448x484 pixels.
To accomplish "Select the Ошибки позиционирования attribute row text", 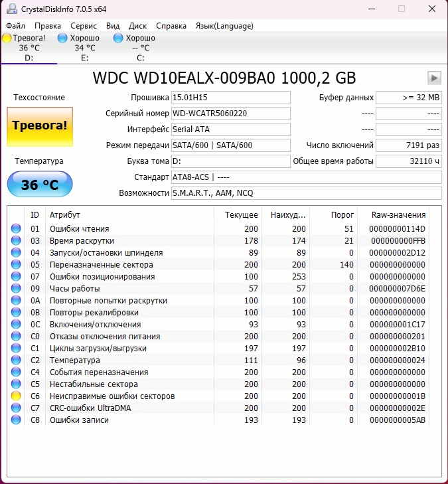I will click(x=102, y=277).
